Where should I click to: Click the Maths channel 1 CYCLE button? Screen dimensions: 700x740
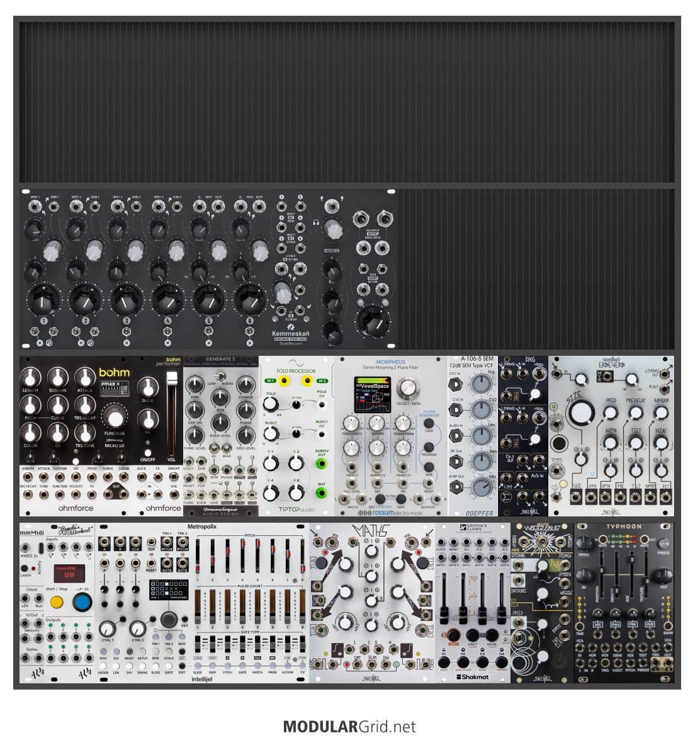click(x=320, y=563)
